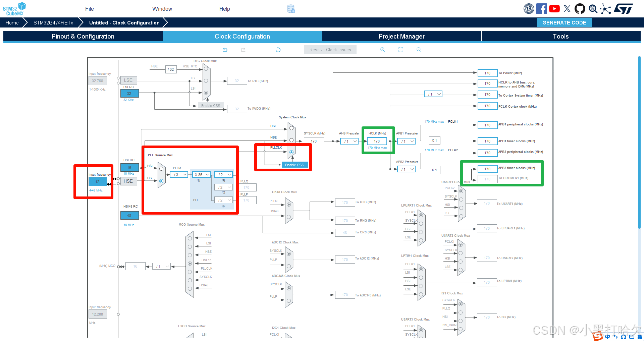The width and height of the screenshot is (644, 341).
Task: Open the AHB Prescaler dropdown
Action: tap(349, 141)
